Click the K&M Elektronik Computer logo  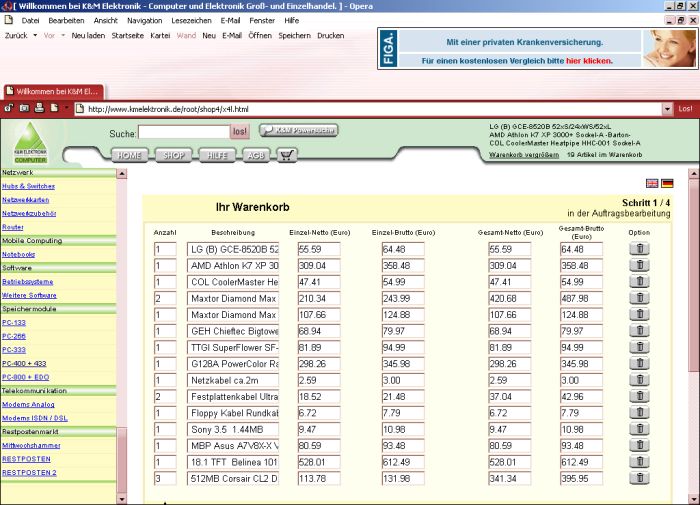(30, 143)
